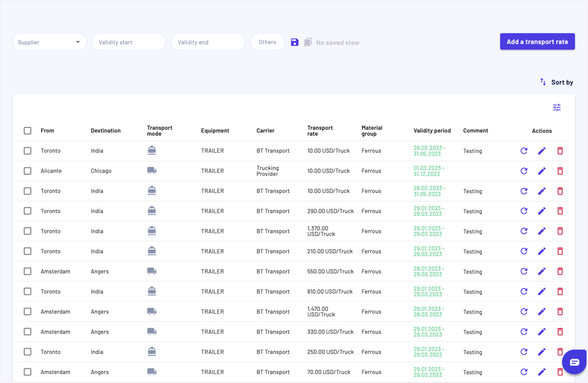Click truck transport mode icon in Alicante row
Viewport: 588px width, 383px height.
(x=152, y=171)
